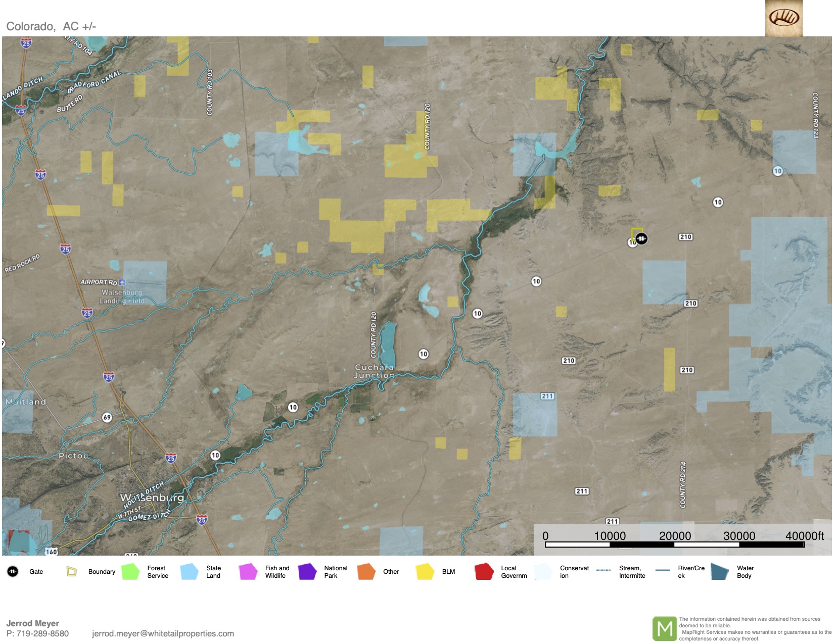Select the red Local Government swatch
Screen dimensions: 834x644
coord(484,571)
